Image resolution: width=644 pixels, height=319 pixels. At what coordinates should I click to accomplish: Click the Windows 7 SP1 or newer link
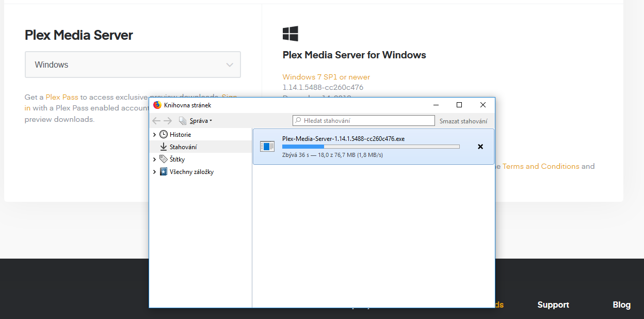[x=326, y=77]
